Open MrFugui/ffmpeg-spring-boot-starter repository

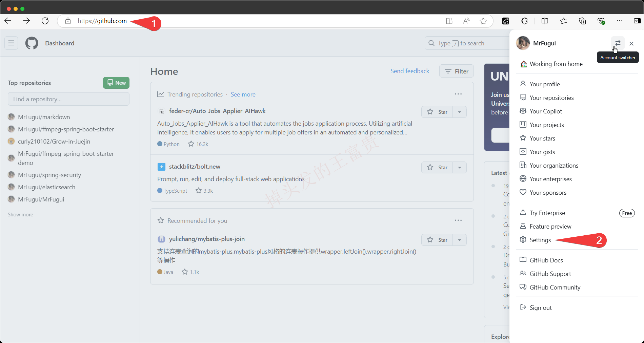tap(66, 129)
